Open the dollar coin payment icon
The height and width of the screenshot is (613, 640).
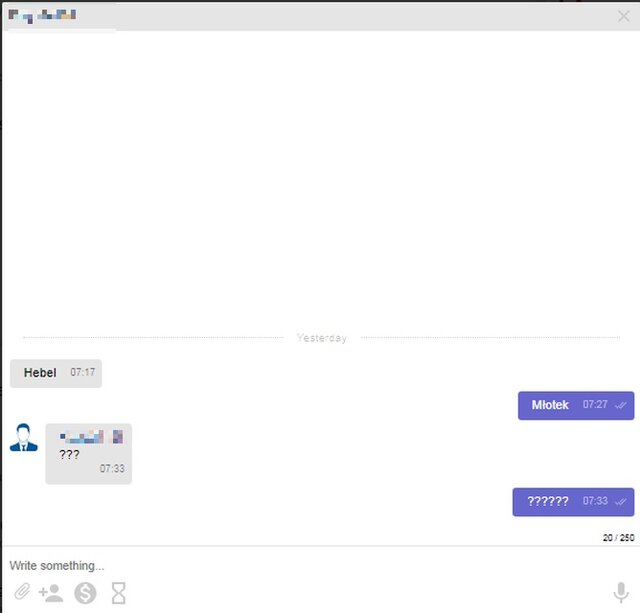pyautogui.click(x=85, y=593)
